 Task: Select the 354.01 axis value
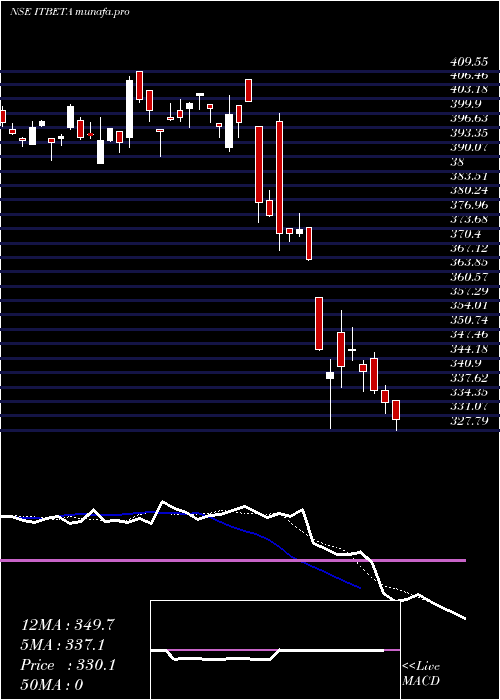468,305
